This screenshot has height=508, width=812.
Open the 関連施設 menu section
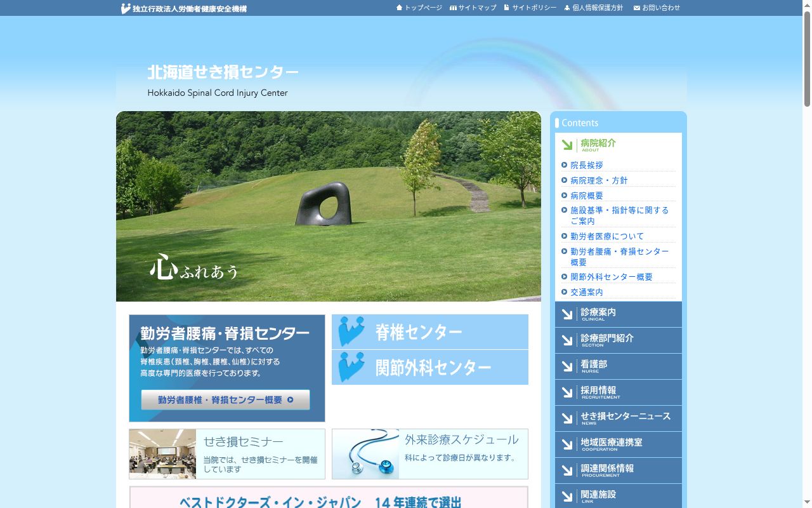(x=619, y=496)
